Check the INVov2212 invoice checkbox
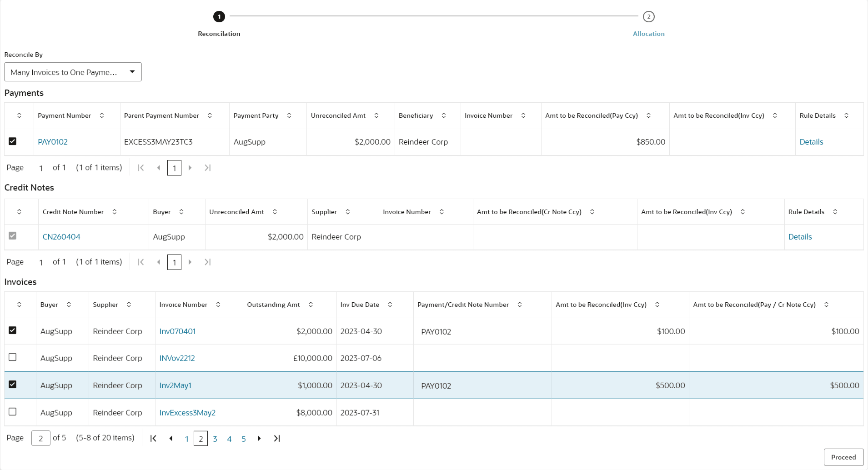The width and height of the screenshot is (868, 470). [13, 357]
